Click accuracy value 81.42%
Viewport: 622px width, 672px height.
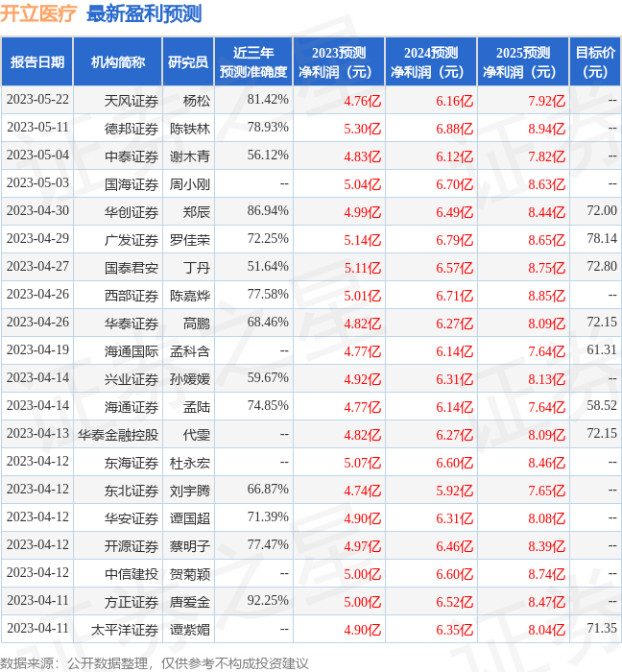tap(268, 100)
